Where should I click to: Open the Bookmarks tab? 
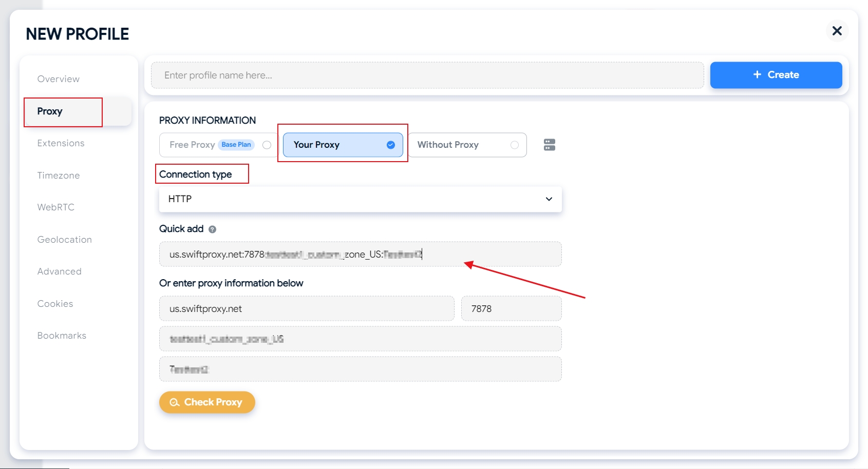tap(62, 336)
